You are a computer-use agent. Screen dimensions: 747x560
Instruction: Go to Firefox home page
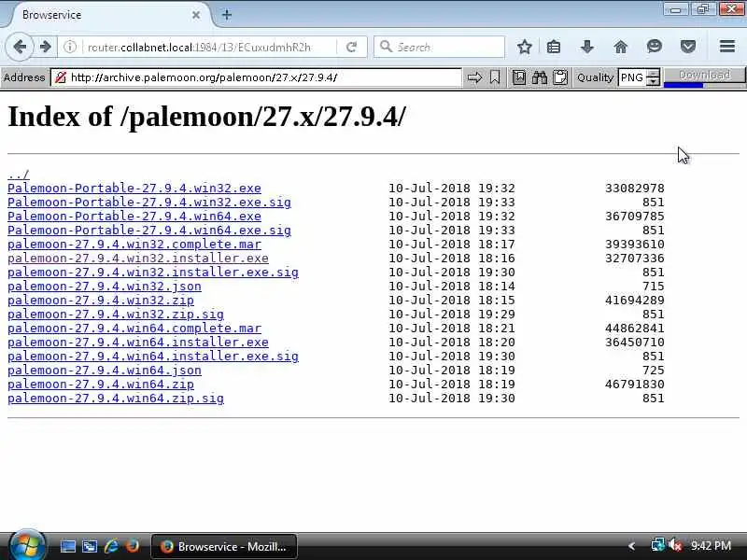[621, 47]
